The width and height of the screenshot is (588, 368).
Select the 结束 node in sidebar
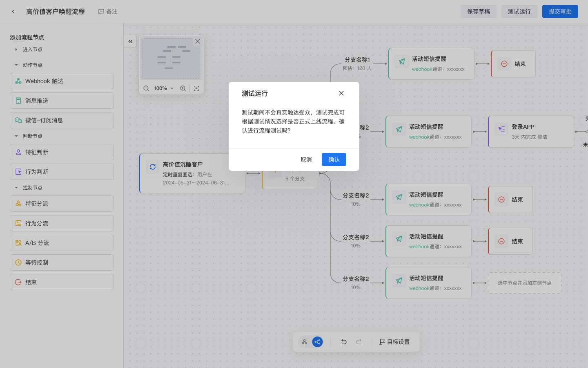62,282
